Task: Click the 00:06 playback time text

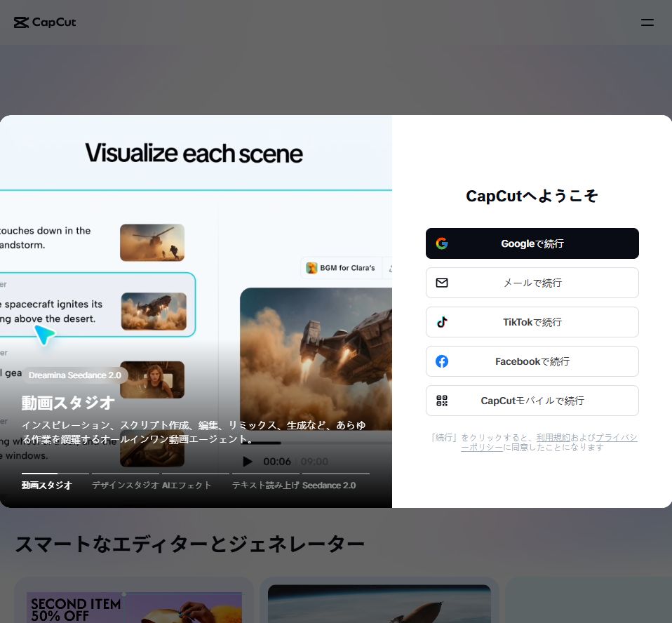Action: click(x=277, y=462)
